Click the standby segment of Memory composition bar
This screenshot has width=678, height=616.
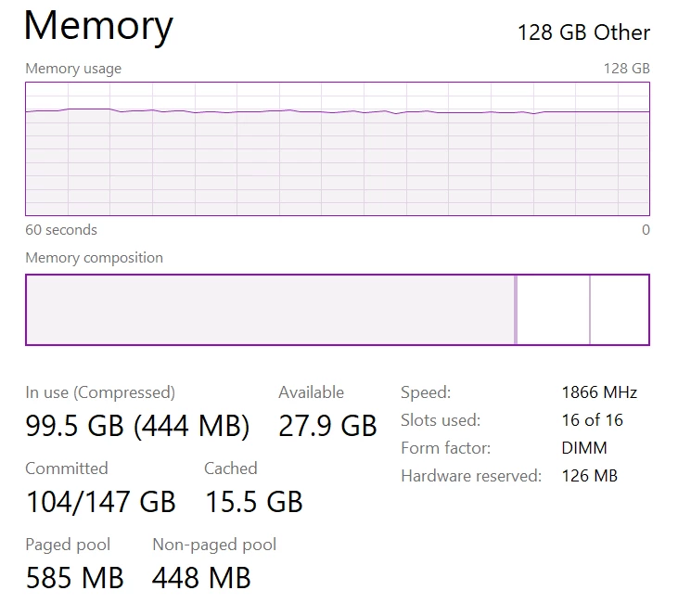pyautogui.click(x=553, y=310)
